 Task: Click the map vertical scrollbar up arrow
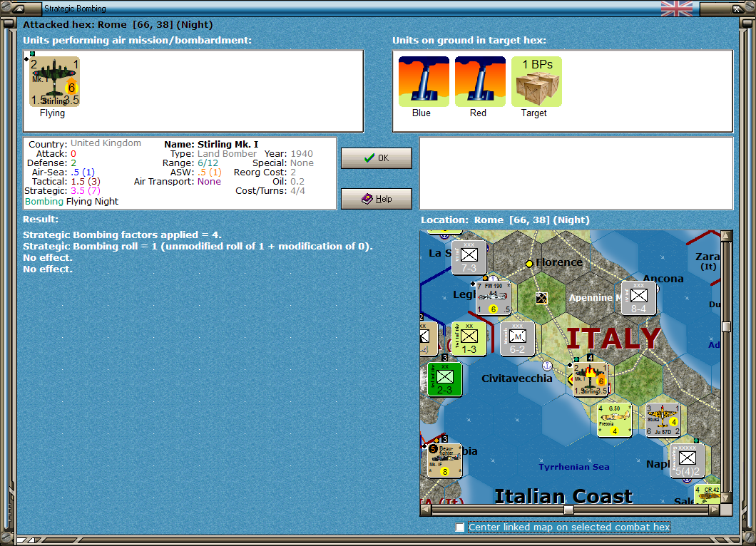click(726, 236)
